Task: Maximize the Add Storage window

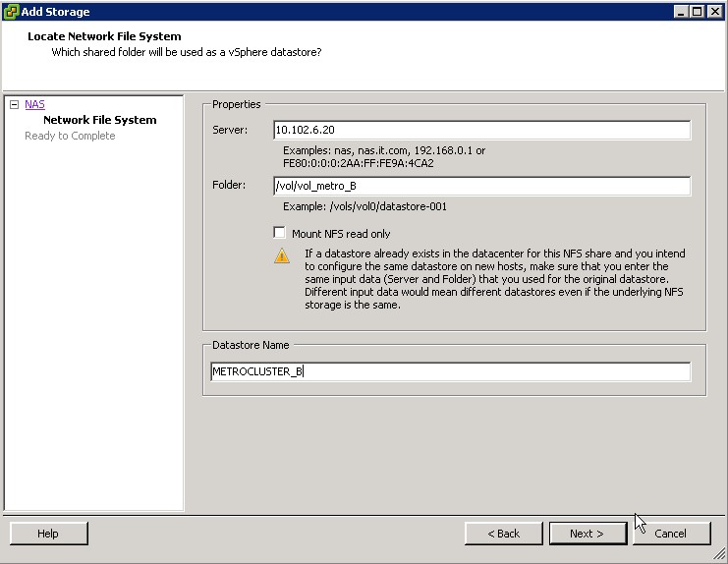Action: [698, 12]
